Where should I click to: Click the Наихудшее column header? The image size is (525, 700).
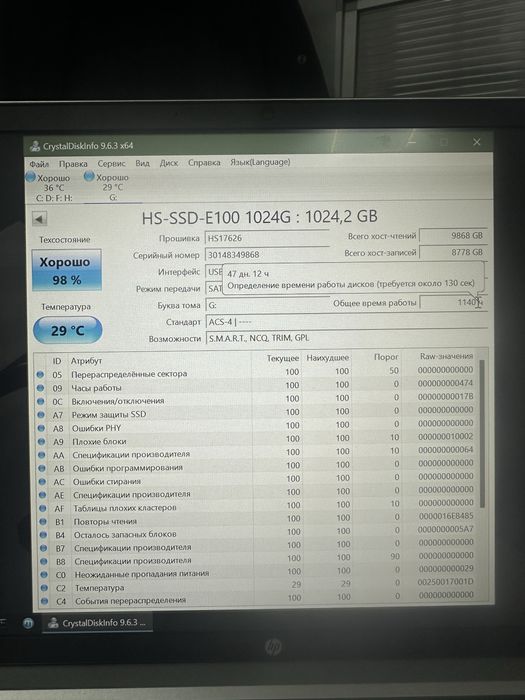click(327, 358)
